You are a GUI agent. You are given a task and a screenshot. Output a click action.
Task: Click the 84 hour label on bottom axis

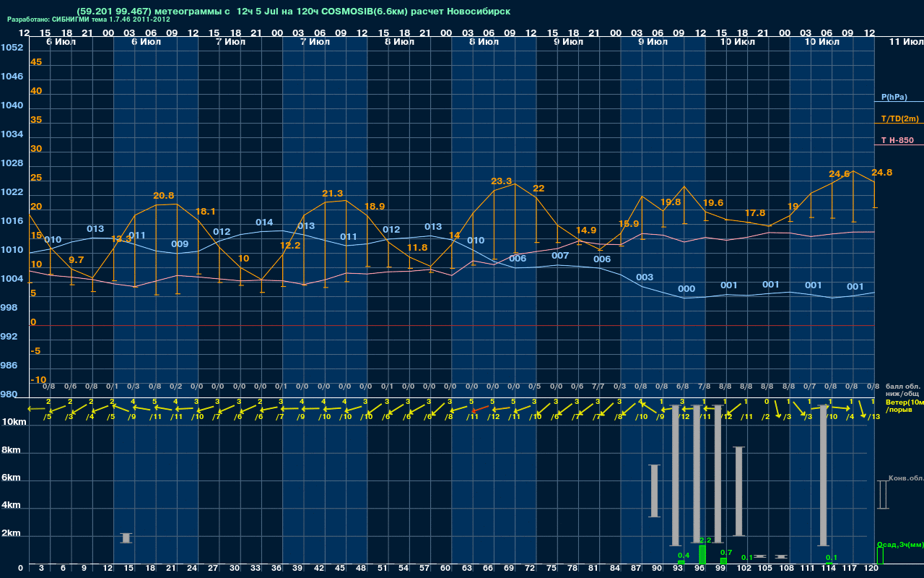click(x=614, y=569)
